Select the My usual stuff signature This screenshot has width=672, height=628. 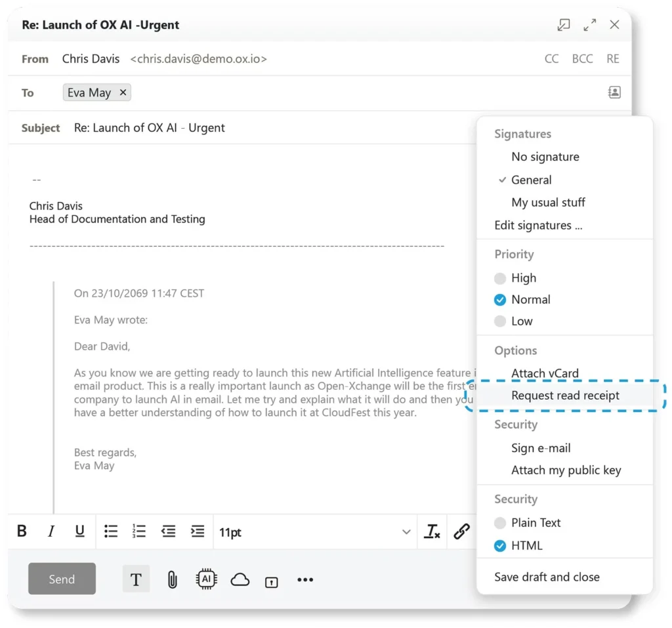click(x=548, y=203)
